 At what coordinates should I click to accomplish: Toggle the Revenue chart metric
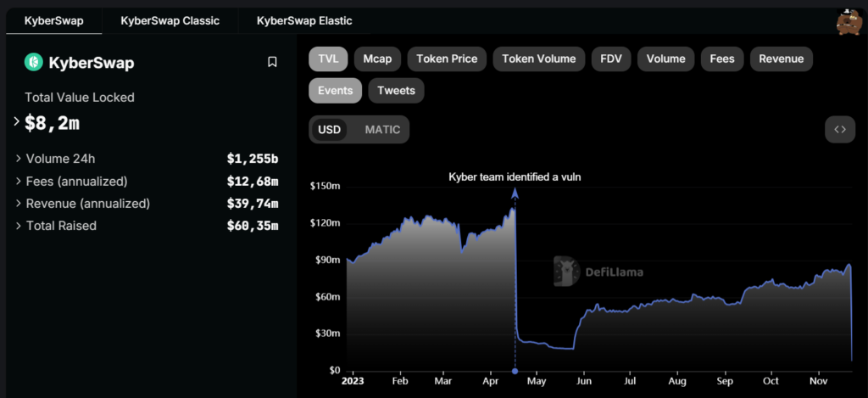pos(781,59)
